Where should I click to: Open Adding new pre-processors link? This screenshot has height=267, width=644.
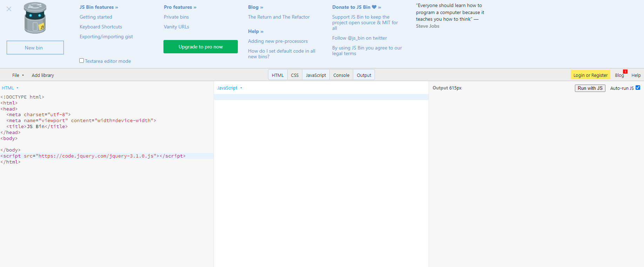tap(278, 41)
